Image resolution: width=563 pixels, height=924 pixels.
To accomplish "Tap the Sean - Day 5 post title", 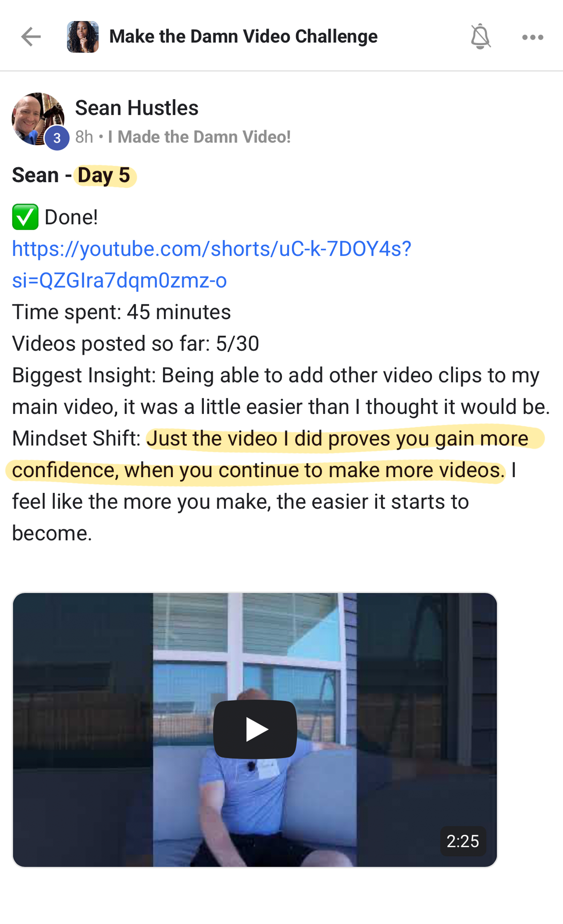I will (x=71, y=175).
